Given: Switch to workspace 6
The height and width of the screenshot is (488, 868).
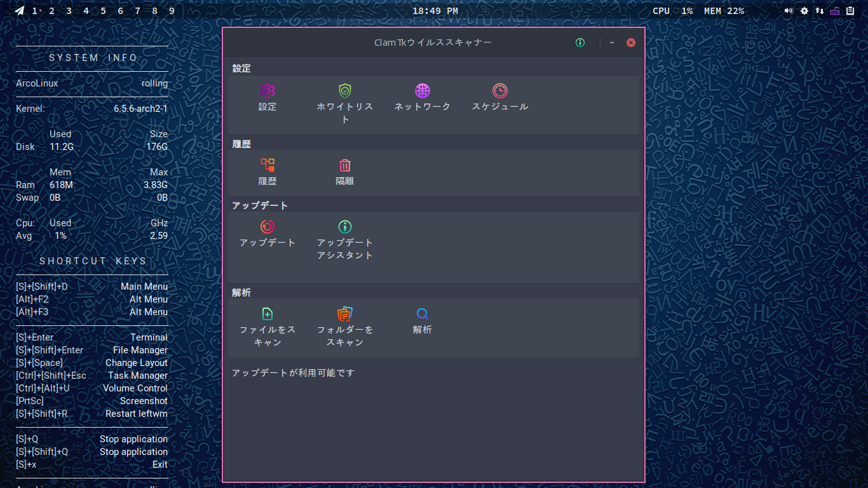Looking at the screenshot, I should pos(121,11).
